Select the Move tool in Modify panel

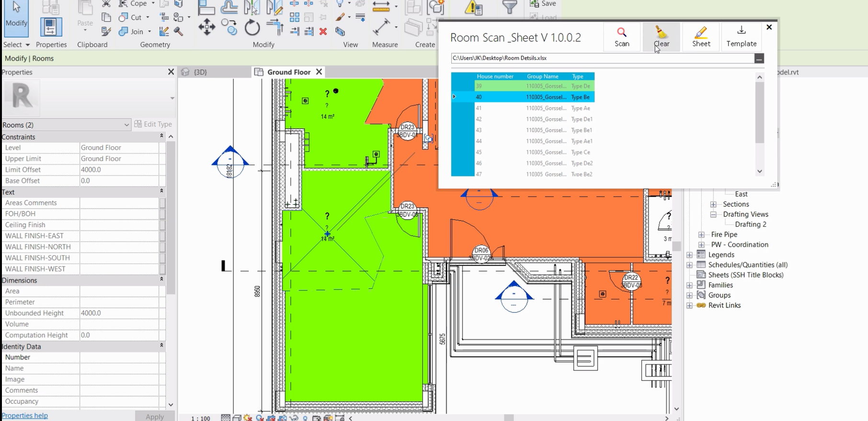pos(206,27)
